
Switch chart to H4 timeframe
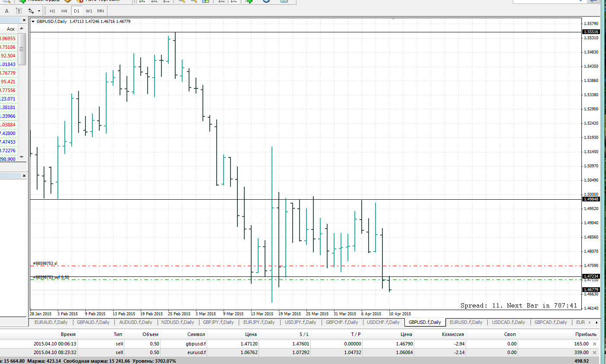64,11
